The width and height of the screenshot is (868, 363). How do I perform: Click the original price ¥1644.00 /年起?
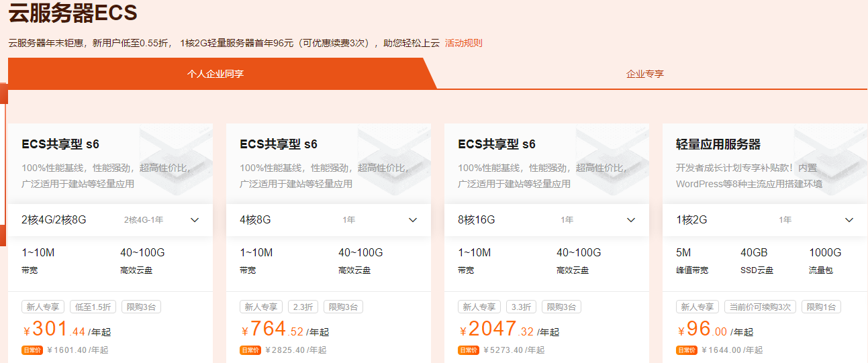point(732,350)
